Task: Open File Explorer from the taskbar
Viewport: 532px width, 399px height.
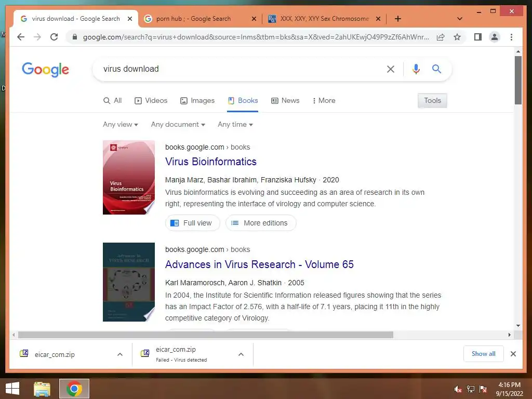Action: [42, 389]
